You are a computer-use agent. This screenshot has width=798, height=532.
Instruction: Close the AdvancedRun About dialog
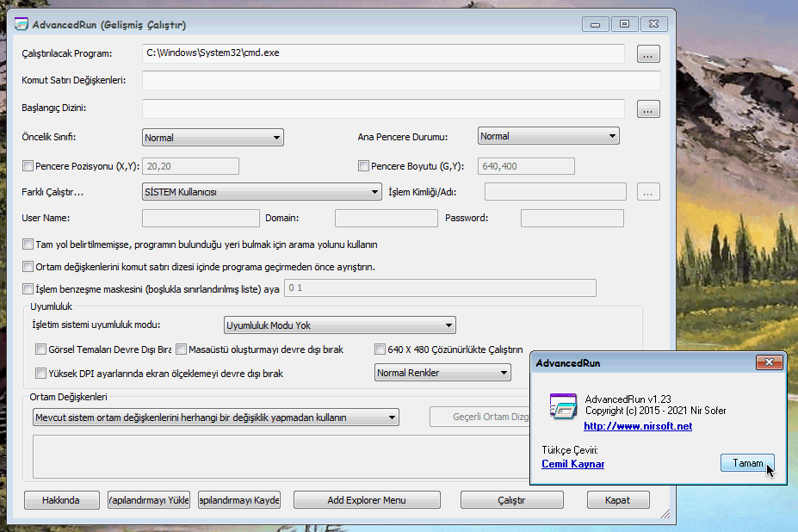tap(769, 362)
